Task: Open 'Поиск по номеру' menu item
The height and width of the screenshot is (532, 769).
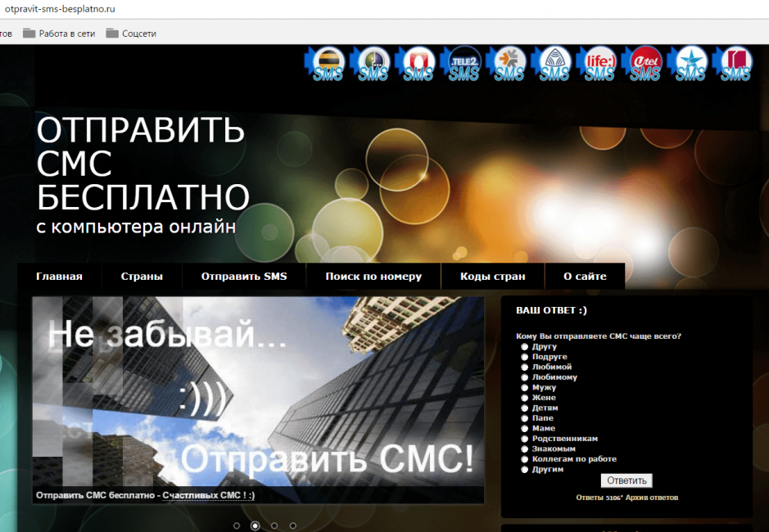Action: click(373, 277)
